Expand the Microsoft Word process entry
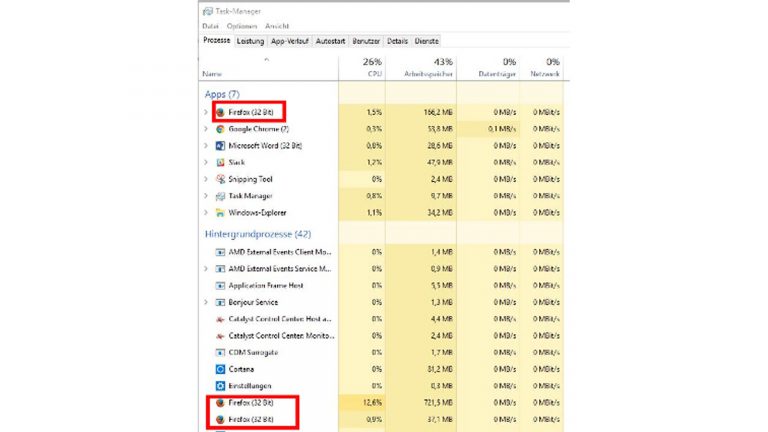 [x=206, y=146]
